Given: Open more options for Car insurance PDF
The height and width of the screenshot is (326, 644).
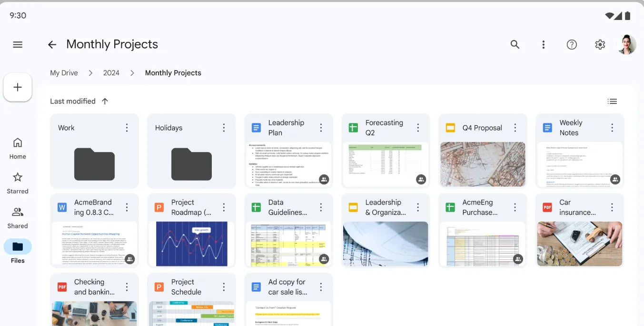Looking at the screenshot, I should (612, 207).
